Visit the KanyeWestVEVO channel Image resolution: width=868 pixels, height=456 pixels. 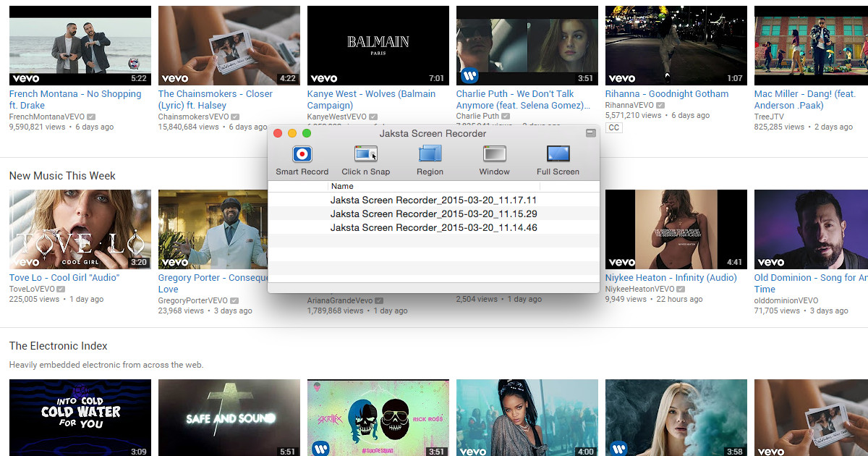(337, 116)
